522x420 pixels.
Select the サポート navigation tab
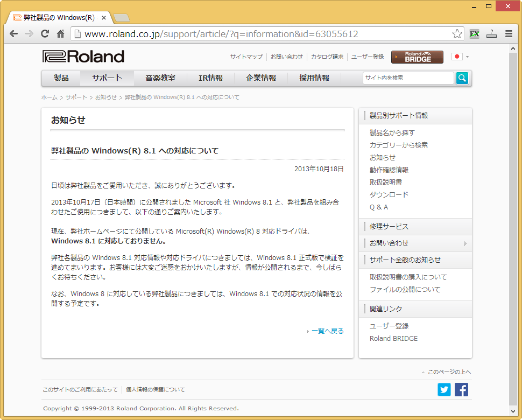pos(107,78)
